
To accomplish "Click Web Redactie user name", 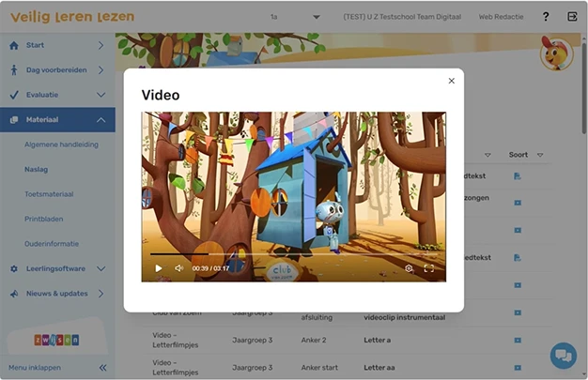I will 501,17.
